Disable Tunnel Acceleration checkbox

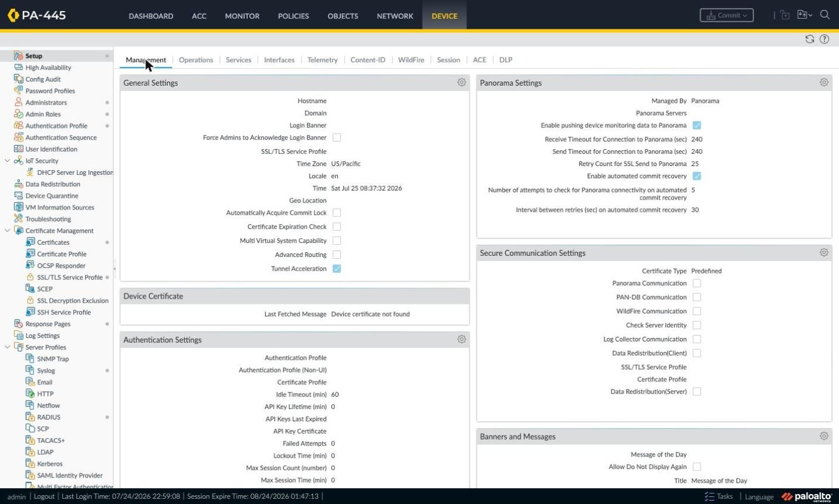(x=337, y=269)
